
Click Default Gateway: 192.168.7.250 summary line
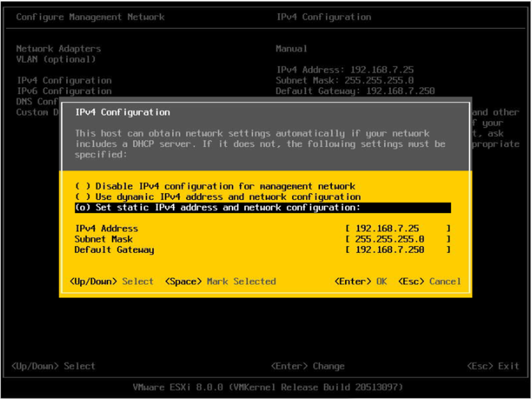click(x=355, y=91)
